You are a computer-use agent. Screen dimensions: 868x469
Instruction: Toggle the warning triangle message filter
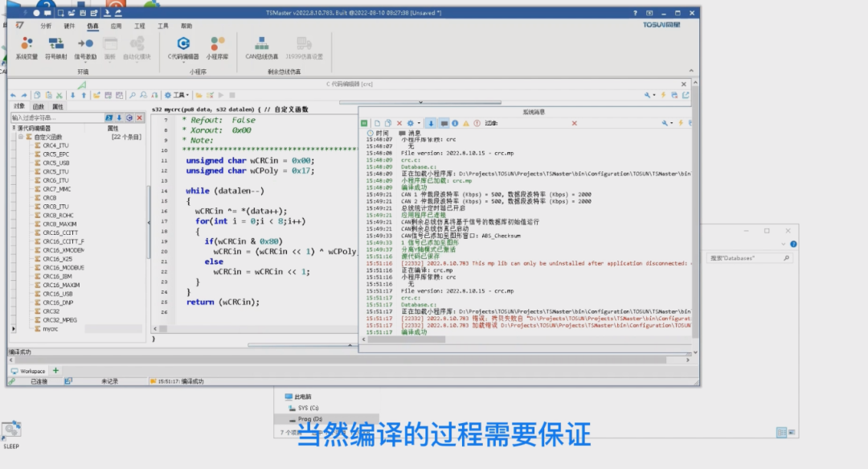coord(466,123)
